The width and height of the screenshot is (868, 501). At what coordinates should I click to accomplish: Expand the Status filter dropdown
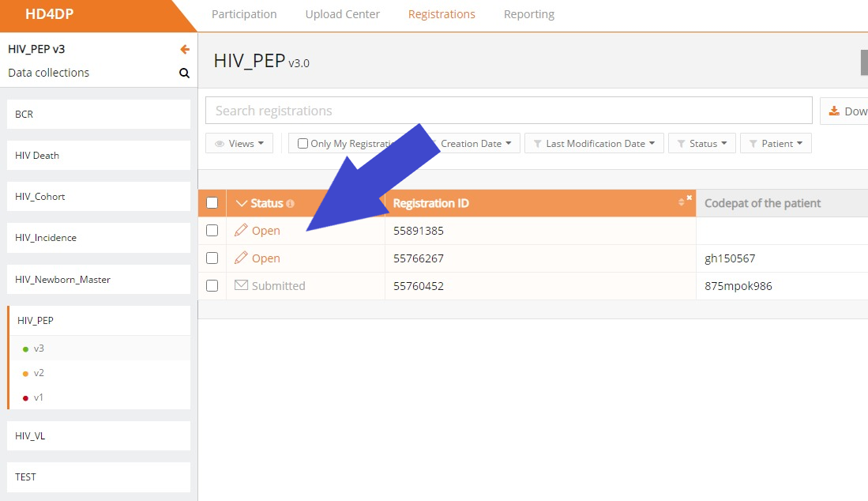(702, 144)
